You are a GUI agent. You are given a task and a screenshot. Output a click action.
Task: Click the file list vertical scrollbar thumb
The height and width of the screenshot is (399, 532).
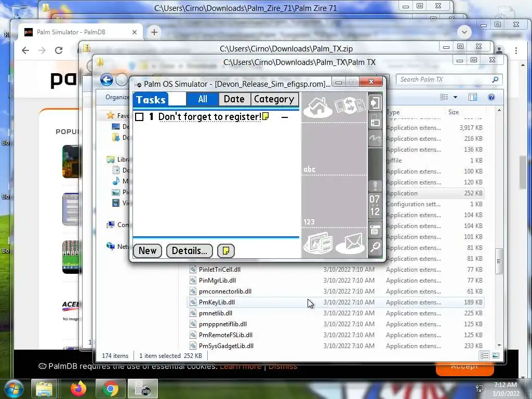498,261
